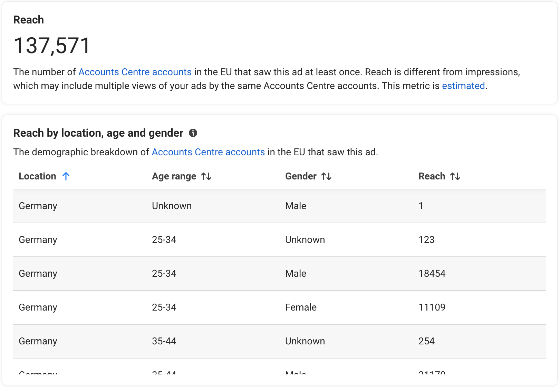
Task: Click the sort arrows icon beside Age range
Action: [x=206, y=176]
